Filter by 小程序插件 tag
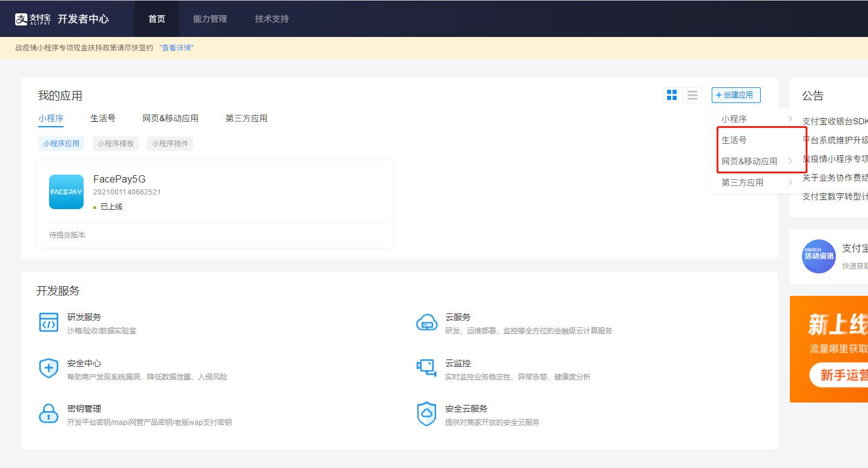 (x=170, y=144)
